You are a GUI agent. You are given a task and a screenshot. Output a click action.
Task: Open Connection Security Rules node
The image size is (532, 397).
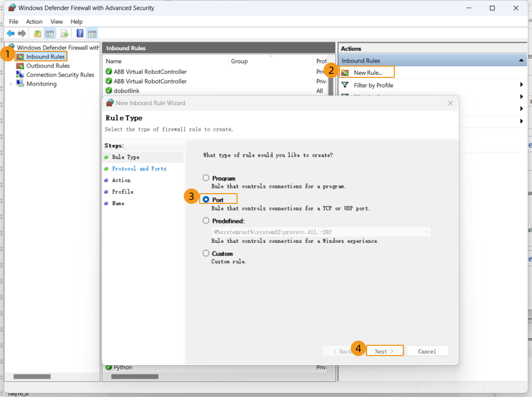pyautogui.click(x=60, y=75)
